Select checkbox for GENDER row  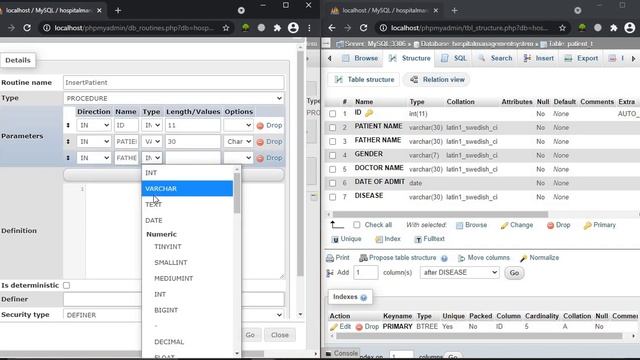(x=333, y=156)
